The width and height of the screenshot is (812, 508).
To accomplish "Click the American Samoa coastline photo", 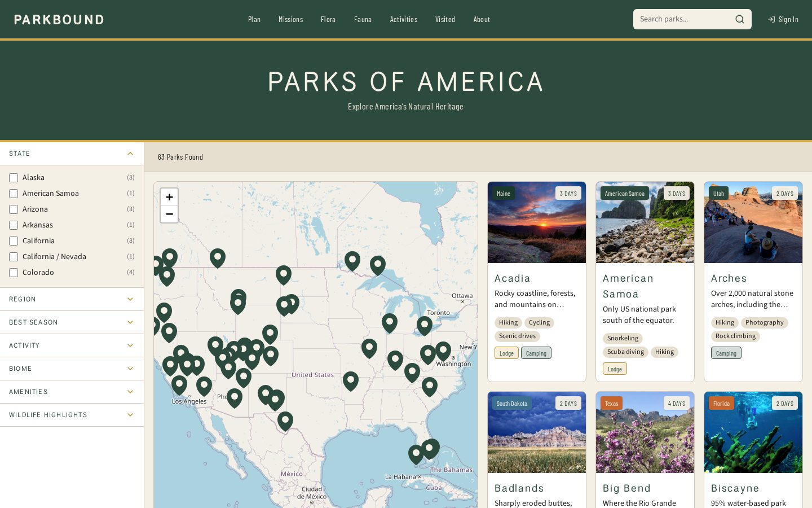I will click(645, 222).
